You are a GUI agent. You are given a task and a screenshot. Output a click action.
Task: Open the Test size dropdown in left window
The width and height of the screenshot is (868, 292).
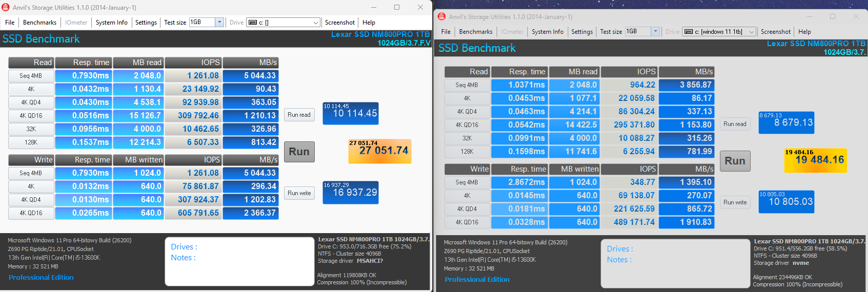(219, 22)
